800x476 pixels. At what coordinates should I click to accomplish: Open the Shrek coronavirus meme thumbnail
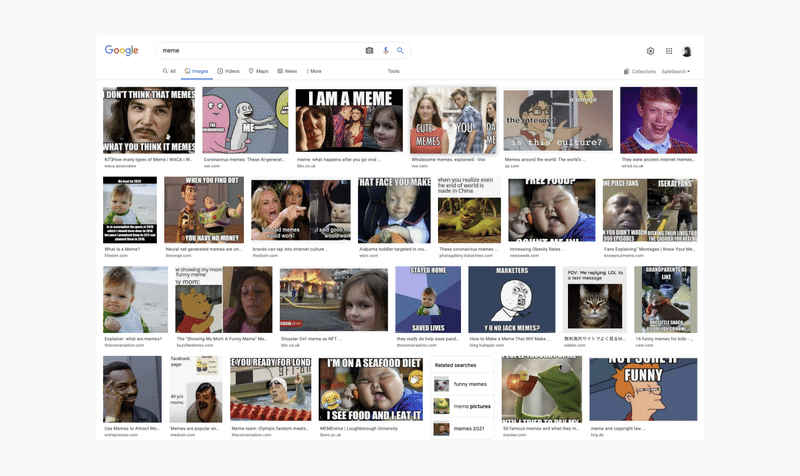tap(469, 210)
